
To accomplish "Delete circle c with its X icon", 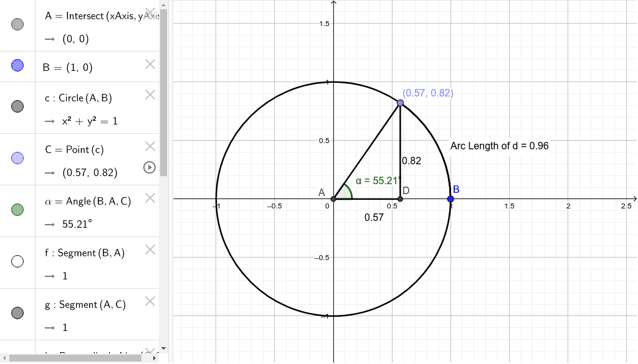I will (x=150, y=95).
